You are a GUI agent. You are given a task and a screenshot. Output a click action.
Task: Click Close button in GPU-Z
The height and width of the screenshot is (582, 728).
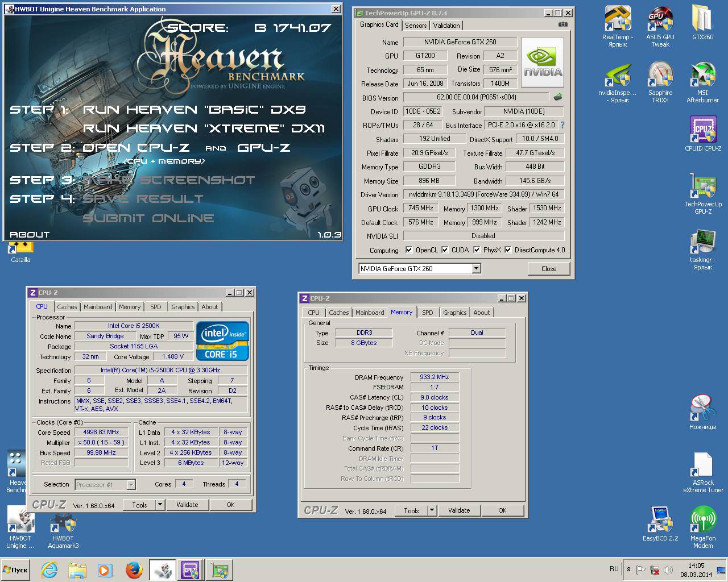549,269
